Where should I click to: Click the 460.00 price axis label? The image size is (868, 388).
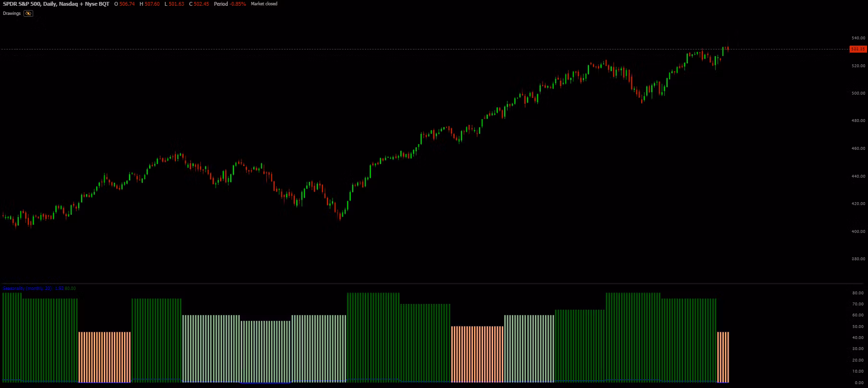tap(858, 148)
